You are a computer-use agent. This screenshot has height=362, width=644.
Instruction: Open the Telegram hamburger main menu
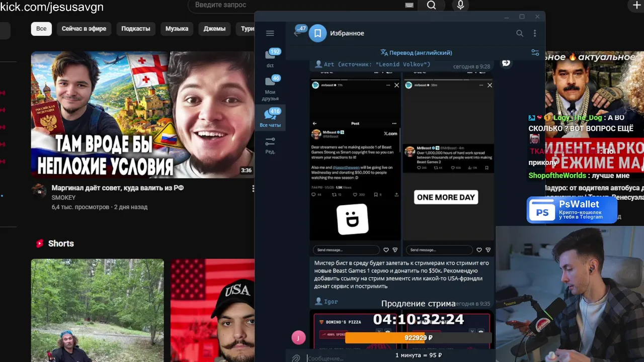270,33
